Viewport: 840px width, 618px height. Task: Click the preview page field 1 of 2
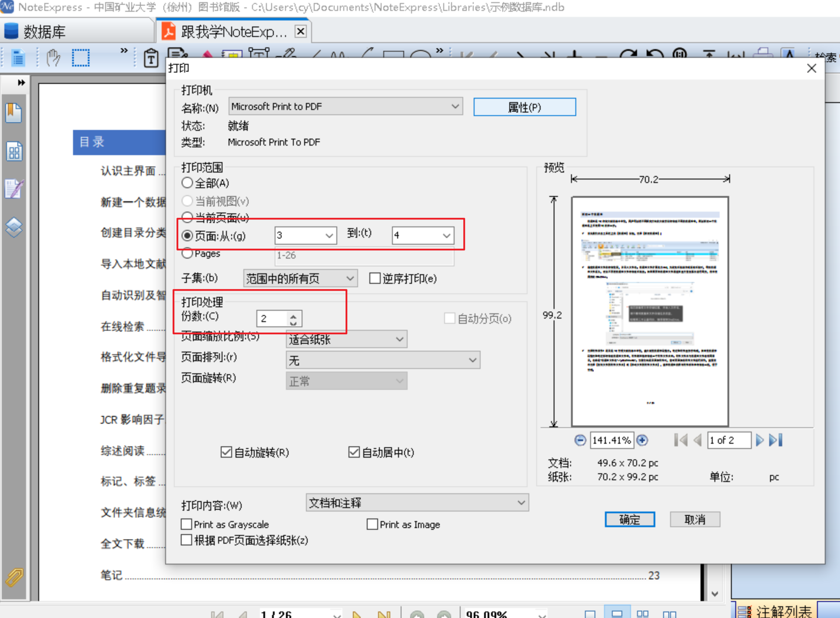[729, 440]
